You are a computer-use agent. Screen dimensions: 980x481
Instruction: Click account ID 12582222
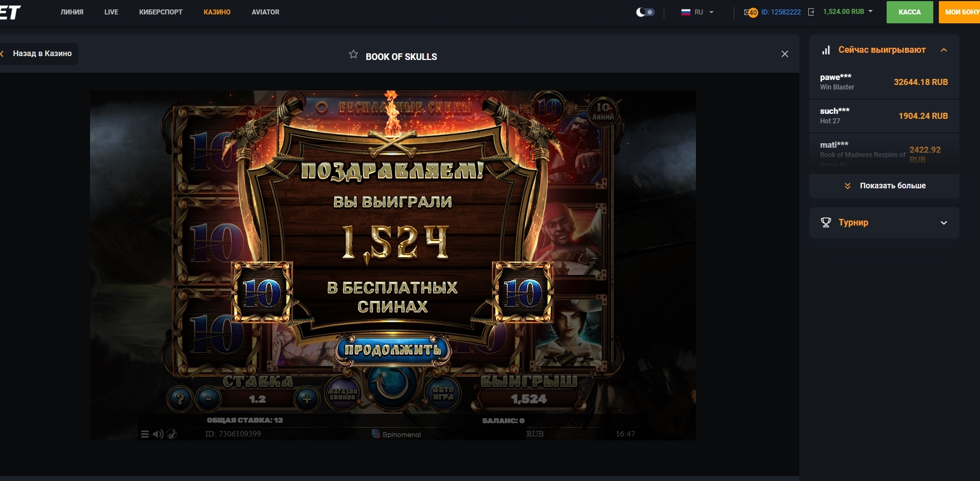click(x=781, y=12)
